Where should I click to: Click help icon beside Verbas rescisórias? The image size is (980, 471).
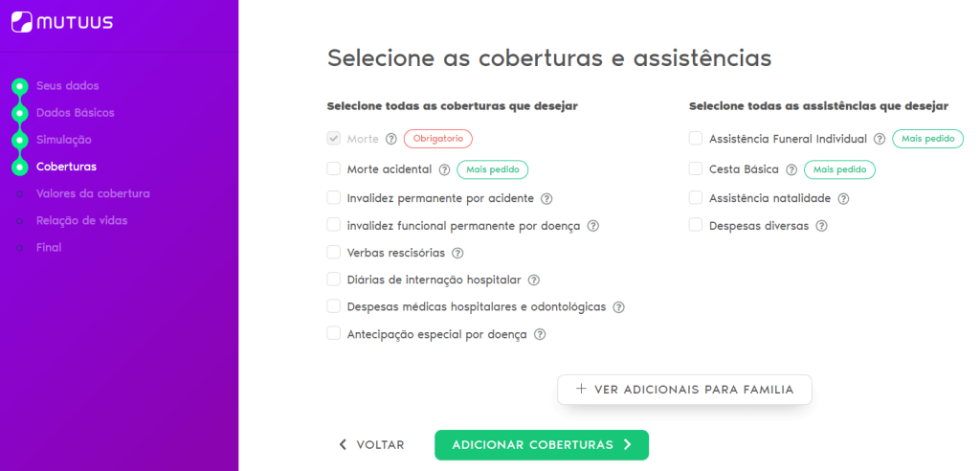[457, 254]
